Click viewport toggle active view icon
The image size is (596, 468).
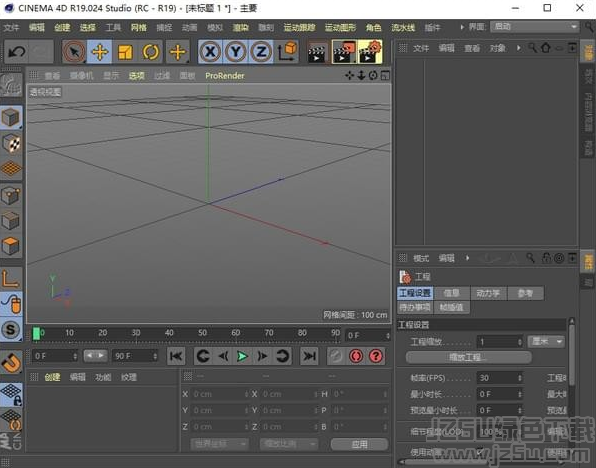385,75
